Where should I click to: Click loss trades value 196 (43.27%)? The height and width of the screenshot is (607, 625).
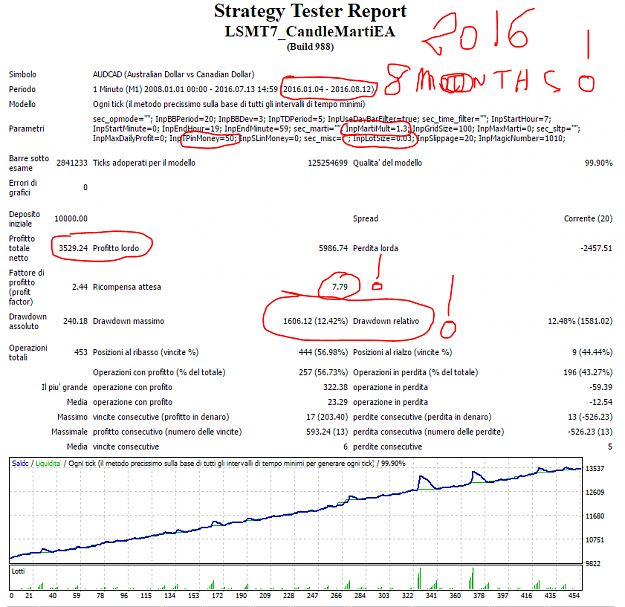pyautogui.click(x=588, y=372)
